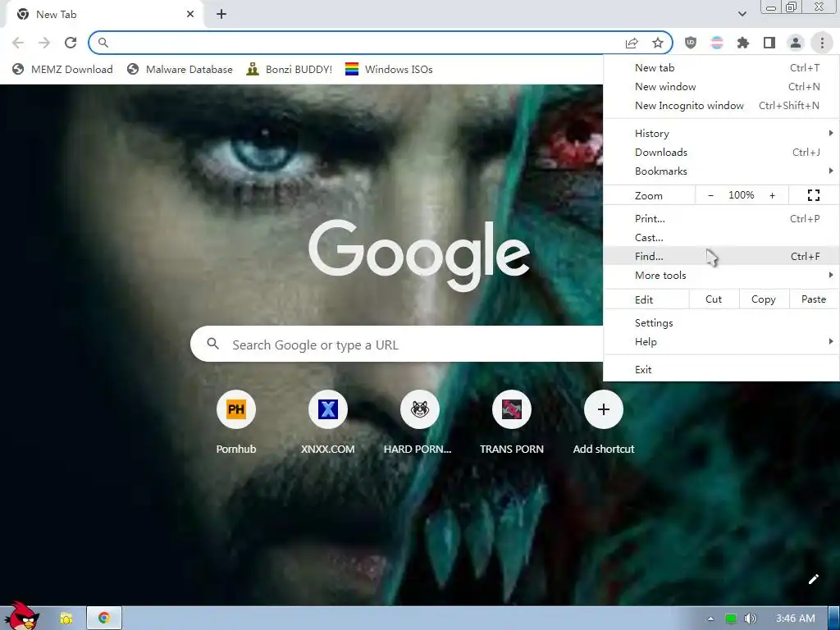Select New tab from the menu
This screenshot has height=630, width=840.
722,68
